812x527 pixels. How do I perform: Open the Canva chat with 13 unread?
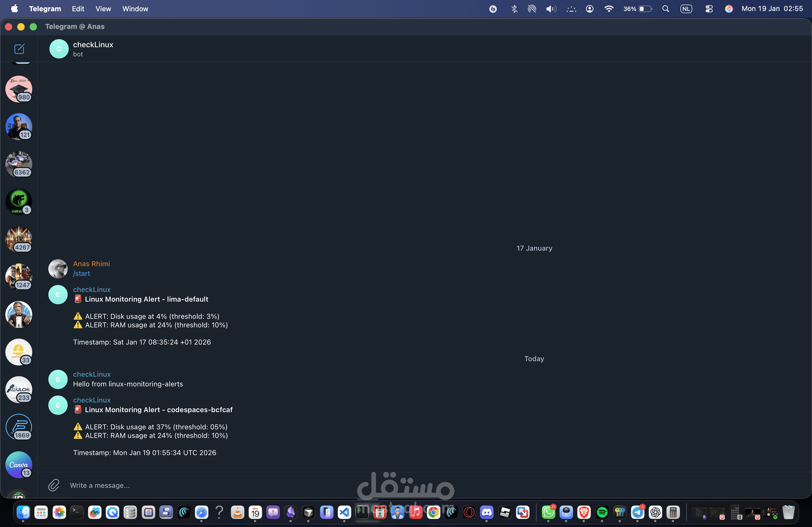tap(19, 465)
